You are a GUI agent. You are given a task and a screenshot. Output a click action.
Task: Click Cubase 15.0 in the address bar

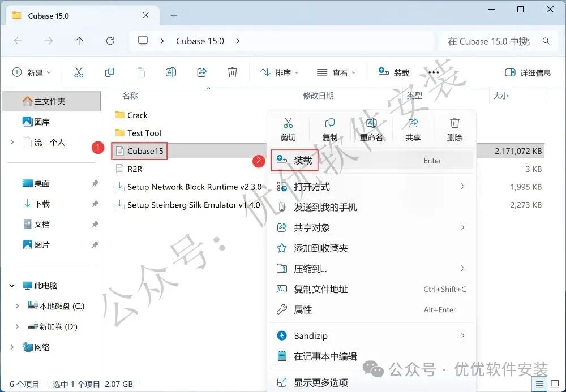point(200,41)
